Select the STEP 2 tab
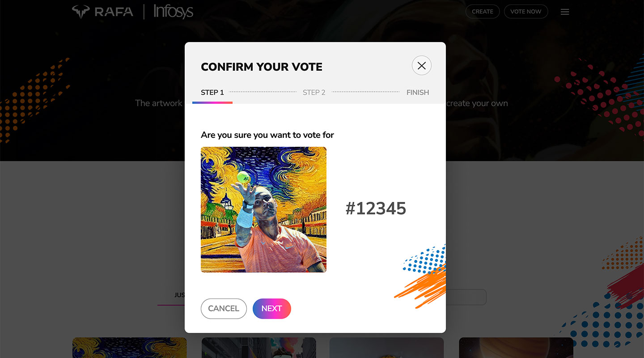This screenshot has height=358, width=644. (314, 93)
